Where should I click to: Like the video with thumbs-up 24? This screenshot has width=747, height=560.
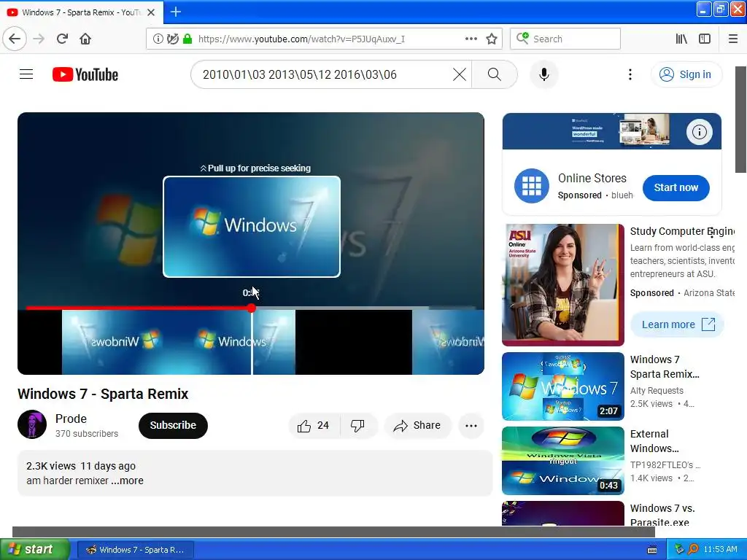coord(314,425)
